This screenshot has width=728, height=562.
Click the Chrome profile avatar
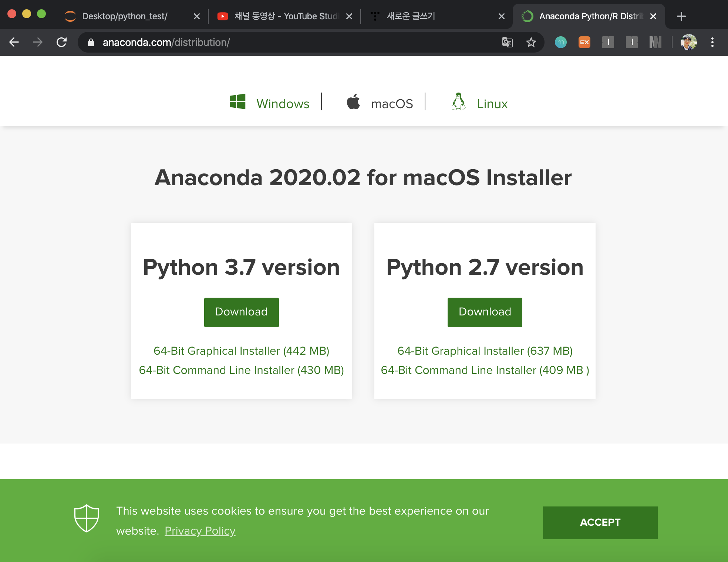(x=688, y=42)
